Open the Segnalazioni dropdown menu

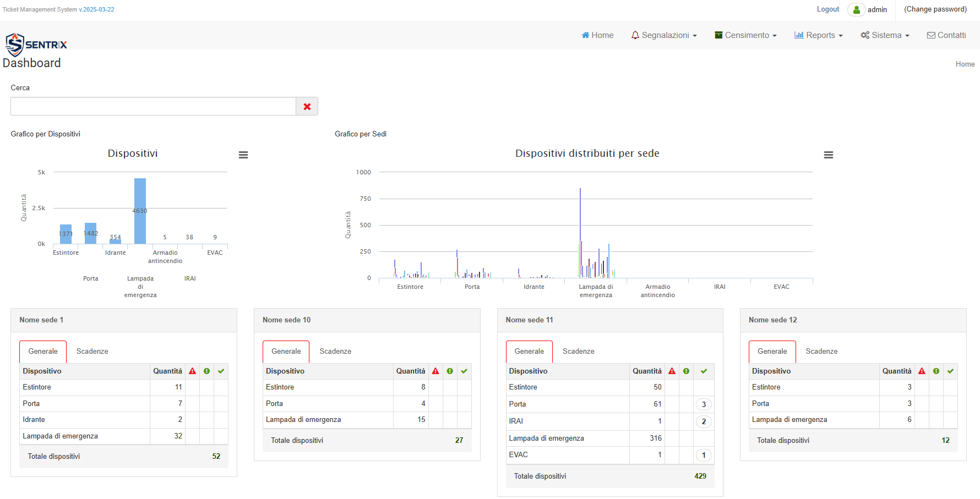[665, 35]
